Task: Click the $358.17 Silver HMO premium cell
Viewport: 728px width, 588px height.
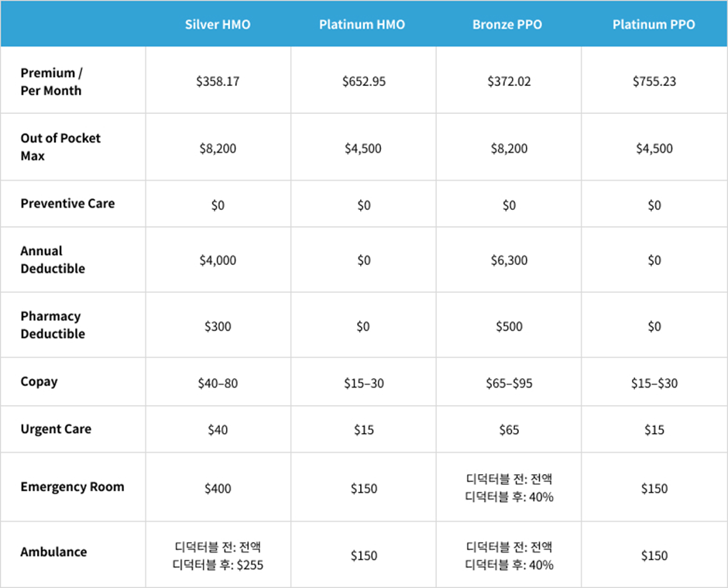Action: click(218, 81)
